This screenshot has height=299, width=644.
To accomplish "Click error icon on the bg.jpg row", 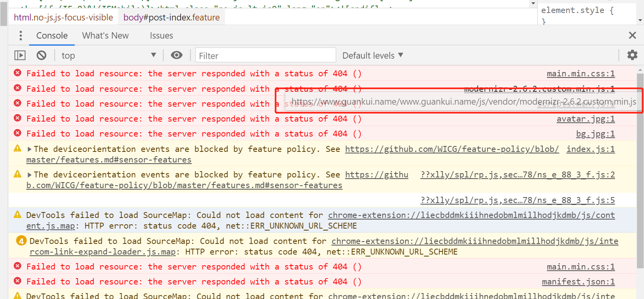I will click(18, 133).
